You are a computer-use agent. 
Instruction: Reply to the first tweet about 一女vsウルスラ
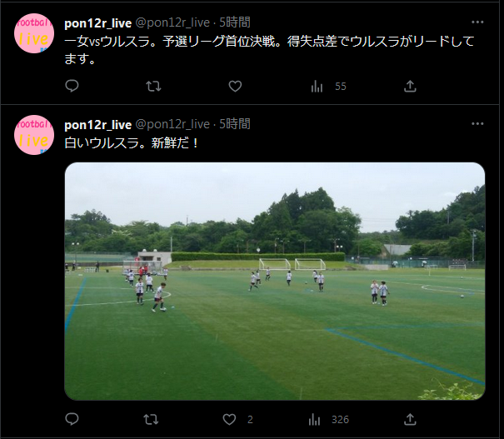(x=72, y=86)
